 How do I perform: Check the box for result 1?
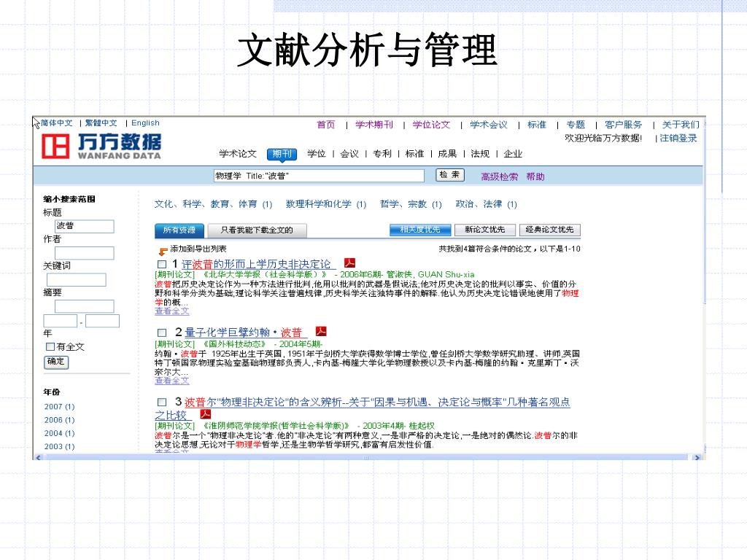click(162, 264)
